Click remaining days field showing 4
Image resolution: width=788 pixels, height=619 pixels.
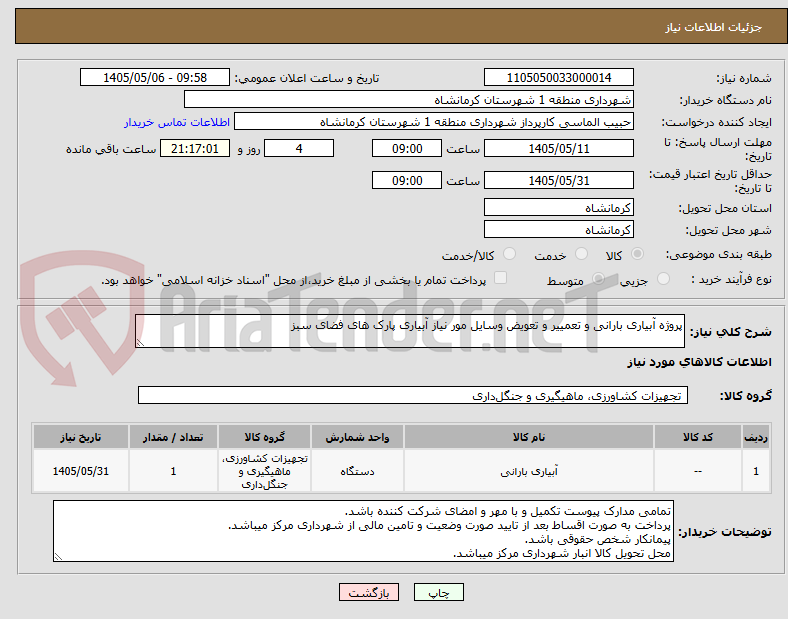299,148
